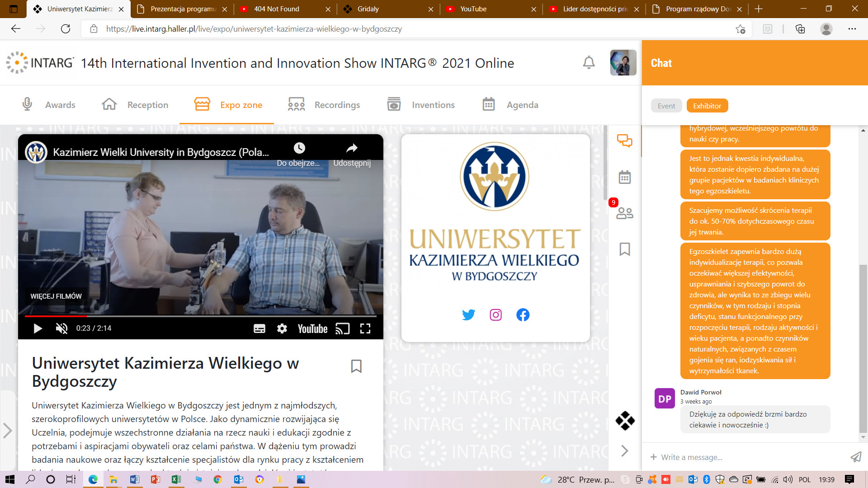This screenshot has width=868, height=488.
Task: Enter fullscreen video mode
Action: (365, 328)
